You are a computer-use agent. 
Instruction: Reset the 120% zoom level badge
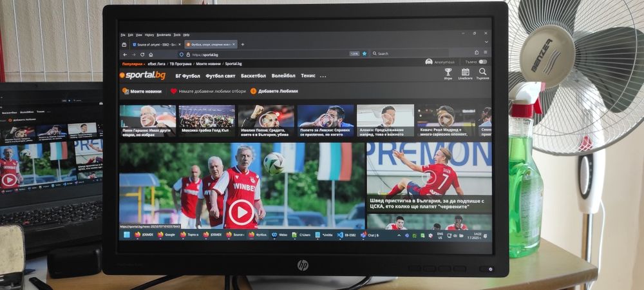pyautogui.click(x=354, y=53)
